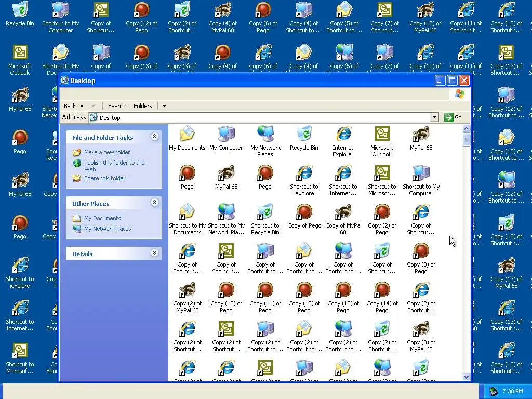532x399 pixels.
Task: Select Microsoft Outlook icon in Desktop window
Action: [382, 141]
